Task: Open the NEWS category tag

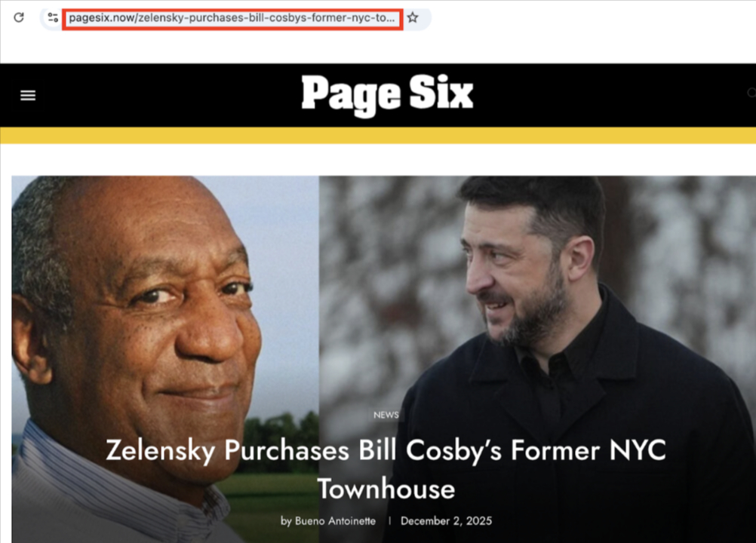Action: click(386, 415)
